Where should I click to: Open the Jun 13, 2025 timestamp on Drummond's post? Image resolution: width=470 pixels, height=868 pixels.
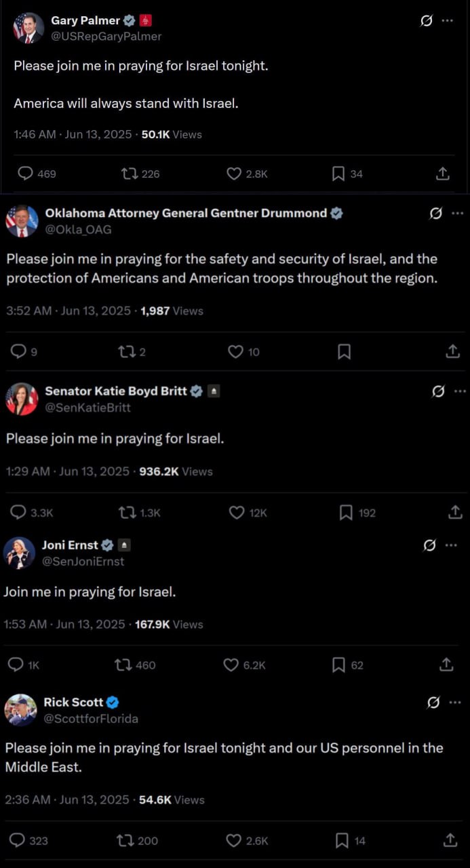(x=95, y=311)
